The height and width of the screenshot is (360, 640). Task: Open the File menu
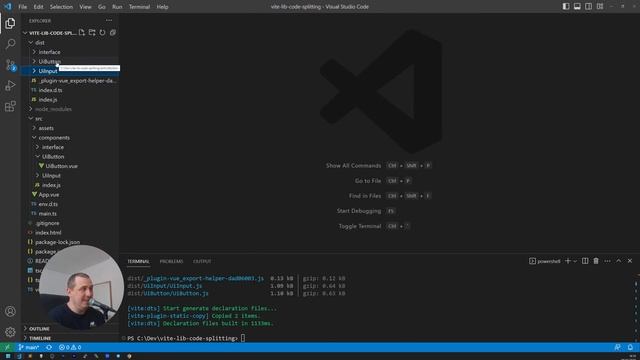(x=22, y=7)
